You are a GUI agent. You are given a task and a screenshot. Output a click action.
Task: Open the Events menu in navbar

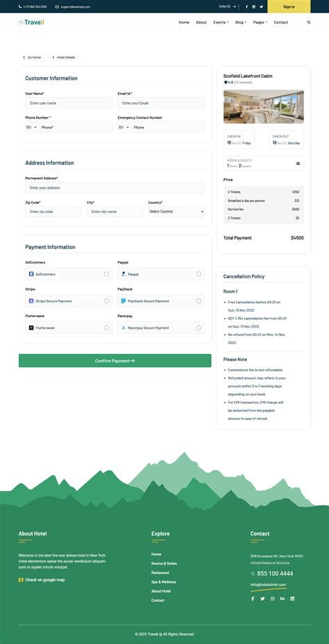coord(221,22)
